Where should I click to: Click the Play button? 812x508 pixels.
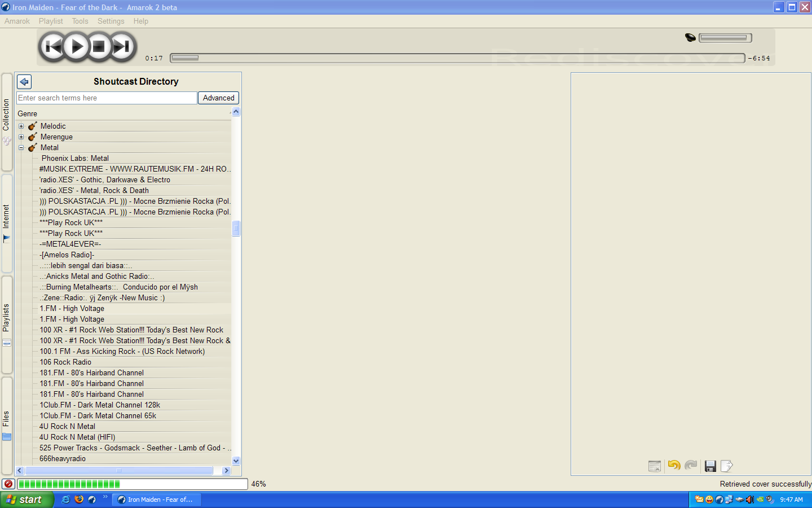click(x=76, y=46)
